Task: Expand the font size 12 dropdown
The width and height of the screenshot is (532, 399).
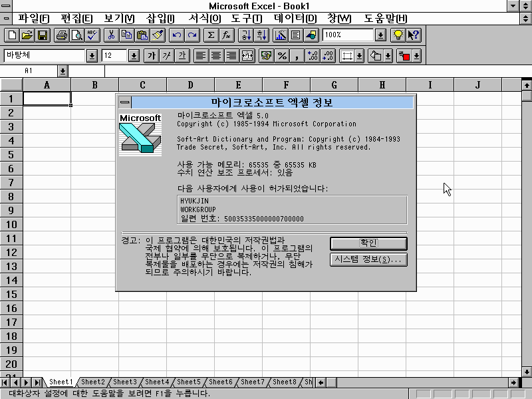Action: (134, 56)
